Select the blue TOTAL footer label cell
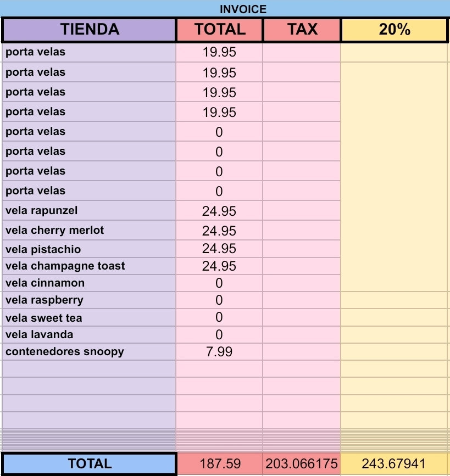 90,463
